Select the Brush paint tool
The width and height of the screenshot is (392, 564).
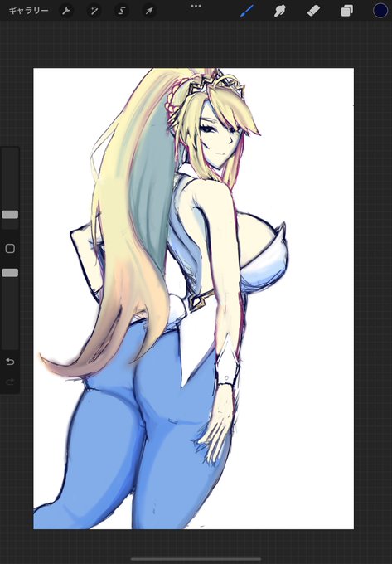click(x=247, y=11)
